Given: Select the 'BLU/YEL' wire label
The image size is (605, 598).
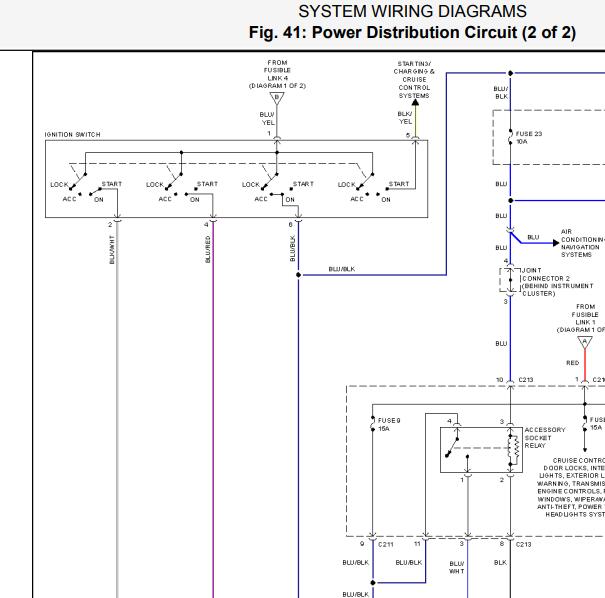Looking at the screenshot, I should [x=267, y=119].
